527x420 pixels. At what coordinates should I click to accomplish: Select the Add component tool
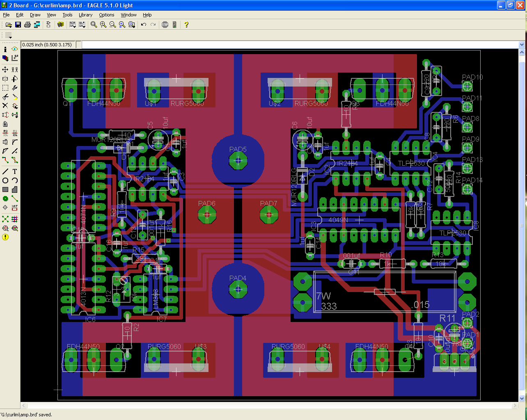pyautogui.click(x=15, y=106)
